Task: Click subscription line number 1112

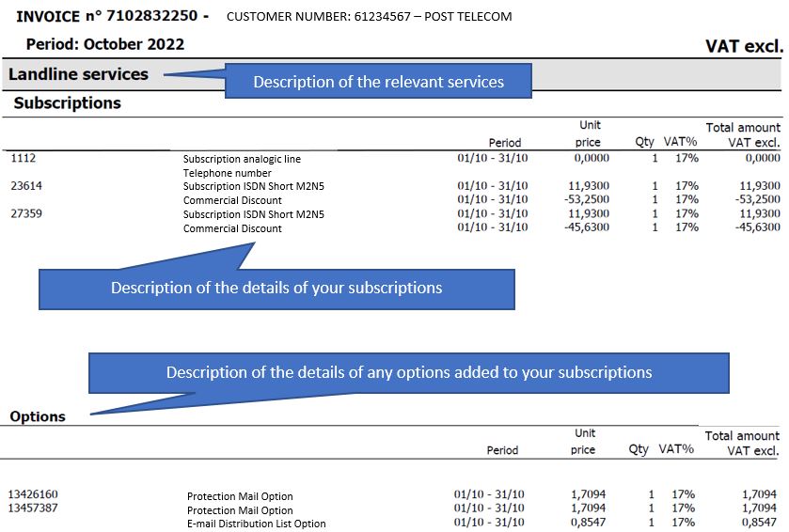Action: click(x=23, y=159)
